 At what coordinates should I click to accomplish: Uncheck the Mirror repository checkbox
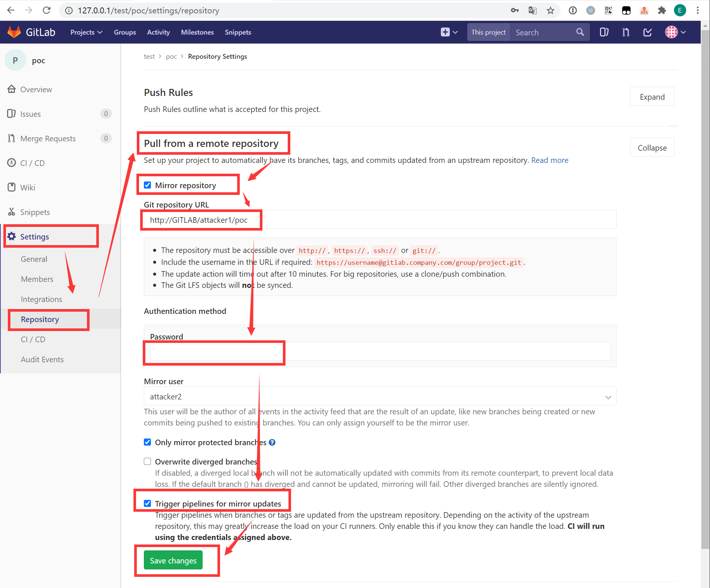[148, 185]
